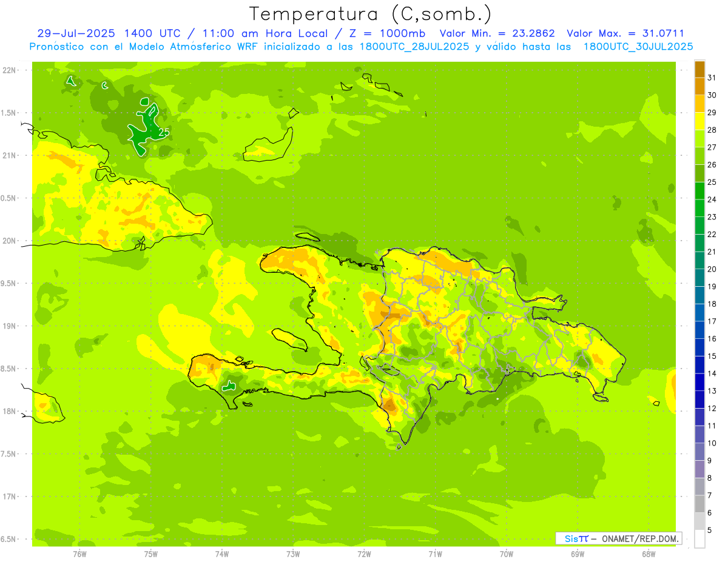Click the '20' colorbar label
This screenshot has width=728, height=562.
[712, 269]
